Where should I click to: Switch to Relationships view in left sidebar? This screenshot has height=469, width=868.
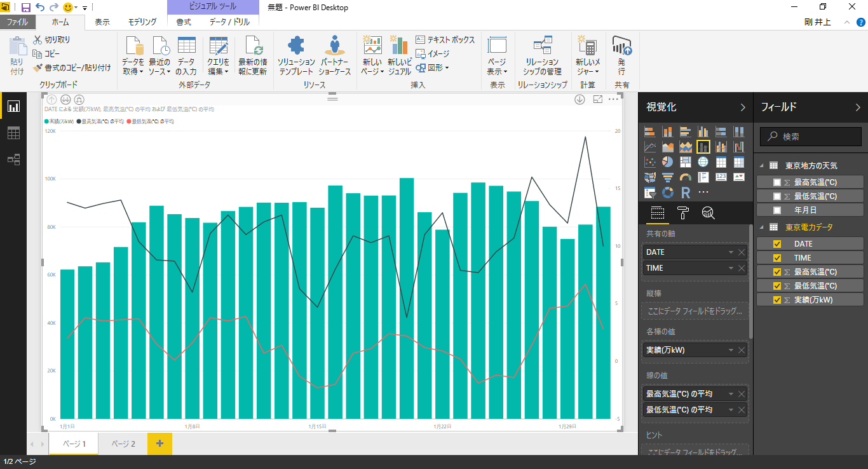[13, 160]
